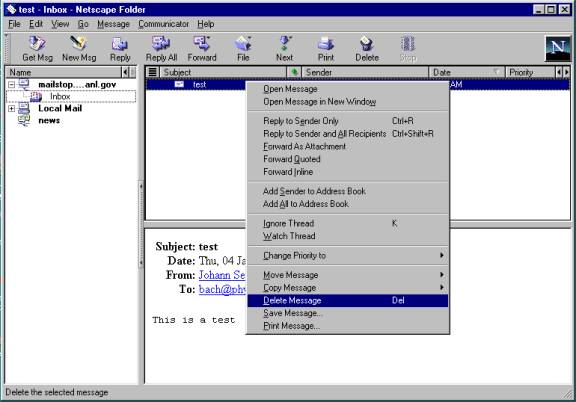
Task: Click the Inbox folder icon
Action: [x=36, y=97]
